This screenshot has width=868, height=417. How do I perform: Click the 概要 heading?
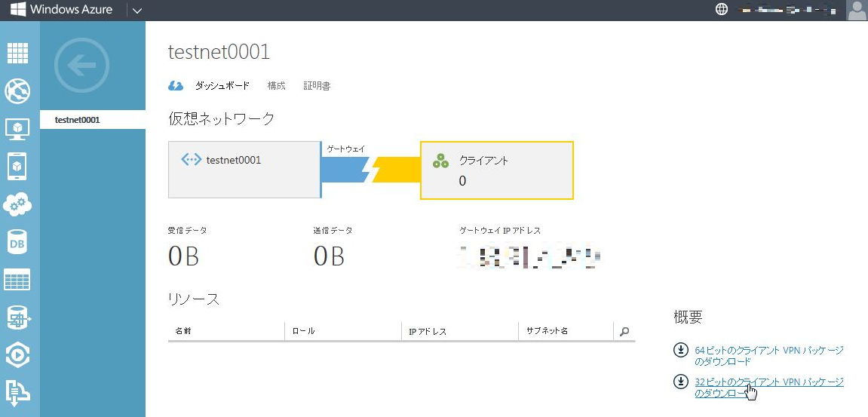point(688,317)
